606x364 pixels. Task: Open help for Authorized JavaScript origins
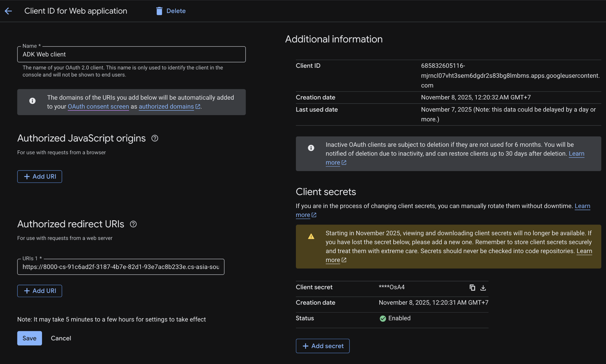tap(155, 138)
